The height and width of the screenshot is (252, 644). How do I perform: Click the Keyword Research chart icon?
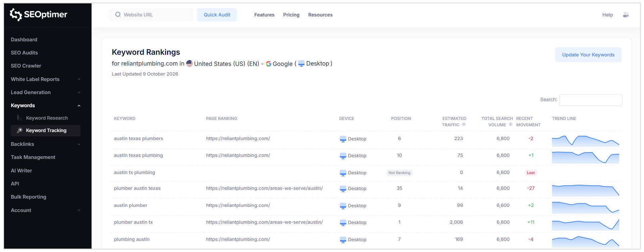click(19, 118)
